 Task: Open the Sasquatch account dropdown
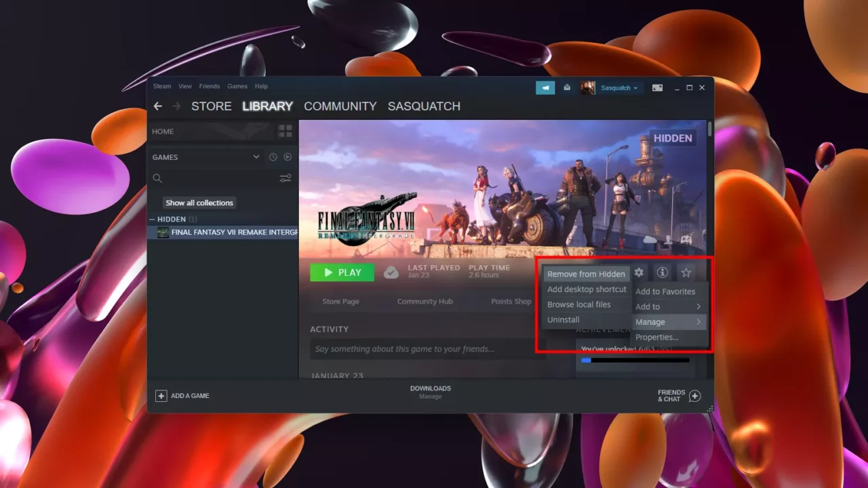click(619, 87)
